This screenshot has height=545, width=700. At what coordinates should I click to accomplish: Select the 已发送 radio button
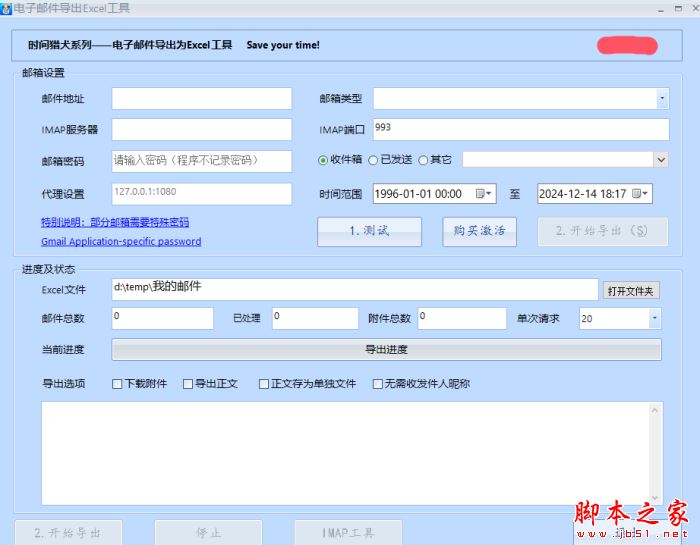tap(373, 160)
